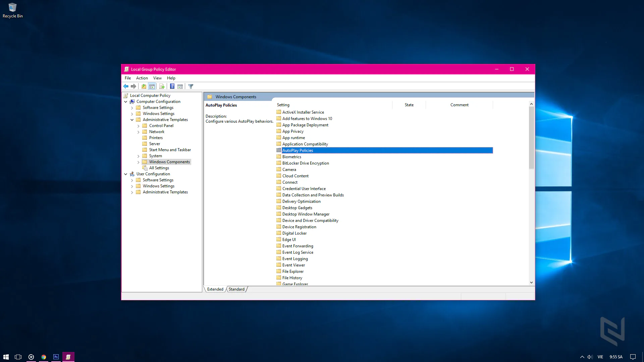Screen dimensions: 644x362
Task: Switch to the Standard tab
Action: coord(236,289)
